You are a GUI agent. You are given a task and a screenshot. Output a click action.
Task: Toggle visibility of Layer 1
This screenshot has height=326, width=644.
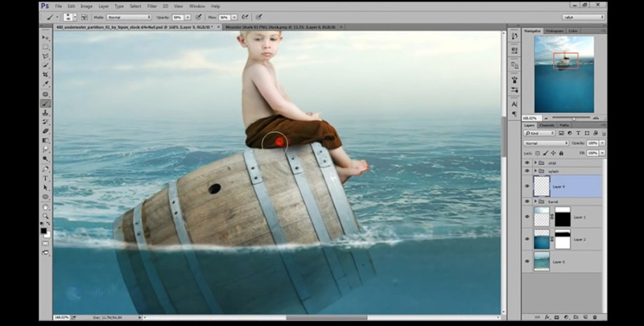point(527,217)
